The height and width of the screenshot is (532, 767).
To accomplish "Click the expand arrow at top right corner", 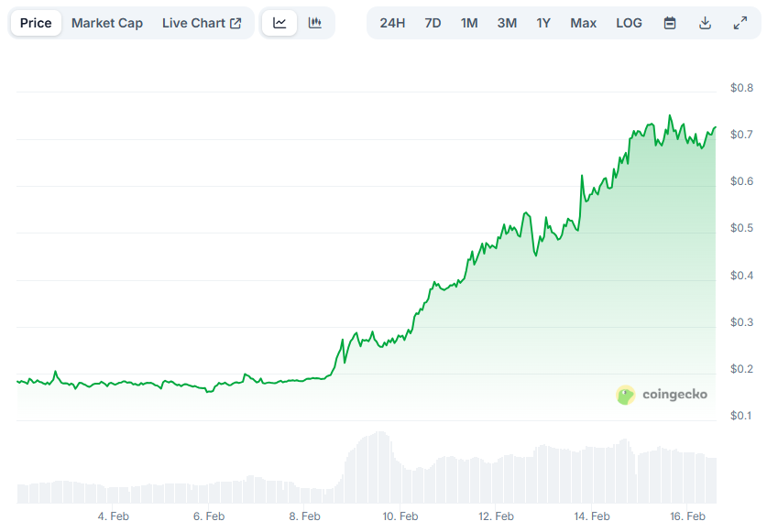I will (x=740, y=22).
